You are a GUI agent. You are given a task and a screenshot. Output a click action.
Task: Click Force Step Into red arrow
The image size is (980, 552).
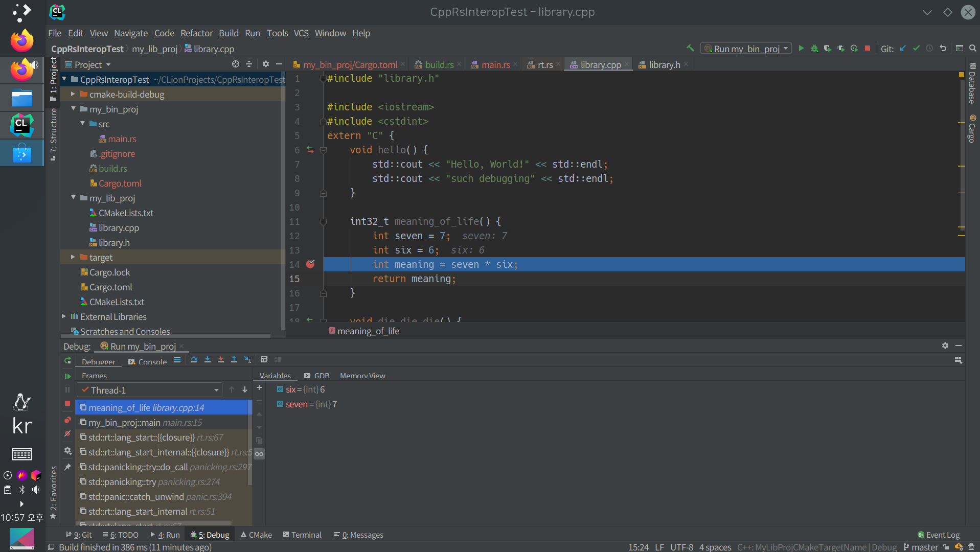tap(221, 359)
